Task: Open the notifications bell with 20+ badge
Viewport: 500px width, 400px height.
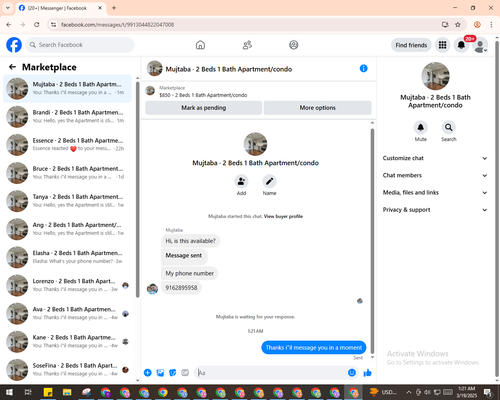Action: coord(461,45)
